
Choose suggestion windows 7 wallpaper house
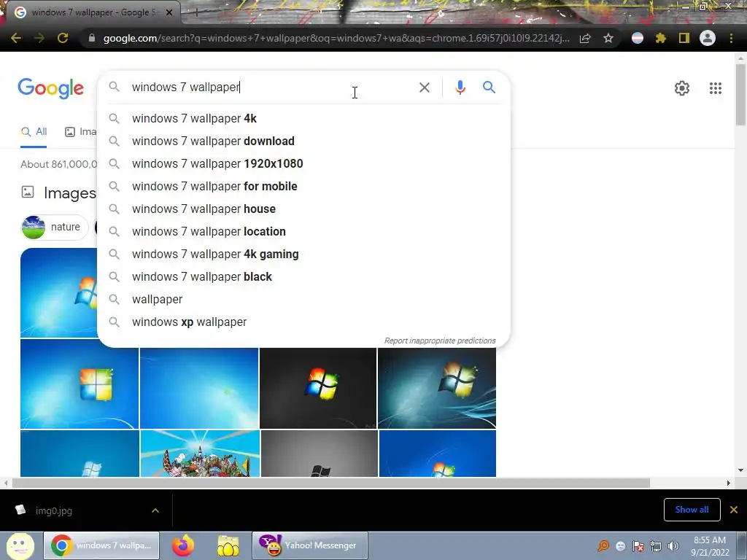click(303, 209)
